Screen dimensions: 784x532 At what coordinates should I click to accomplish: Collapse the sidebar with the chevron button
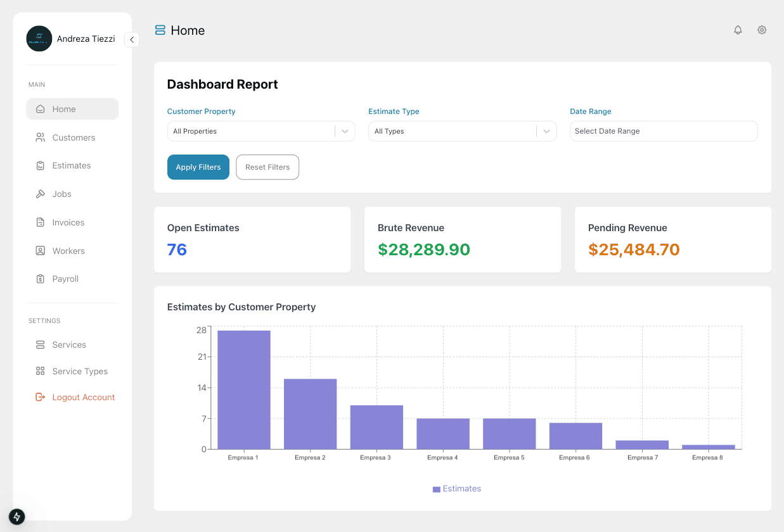click(x=132, y=39)
